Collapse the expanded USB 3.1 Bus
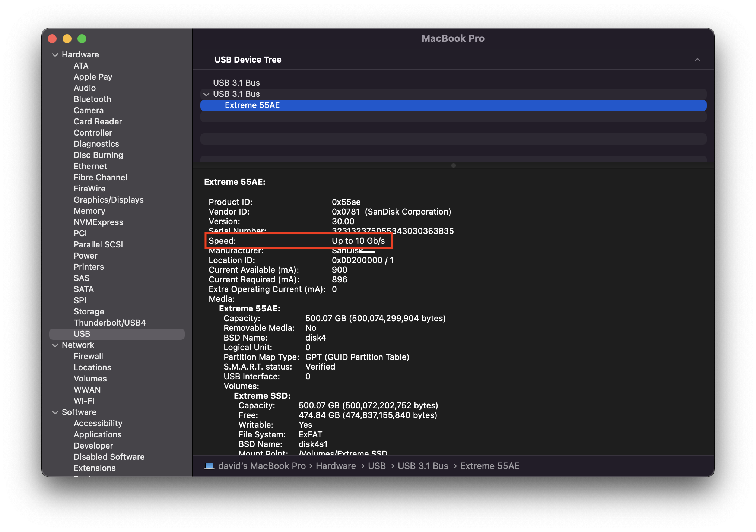This screenshot has width=756, height=532. pyautogui.click(x=206, y=94)
